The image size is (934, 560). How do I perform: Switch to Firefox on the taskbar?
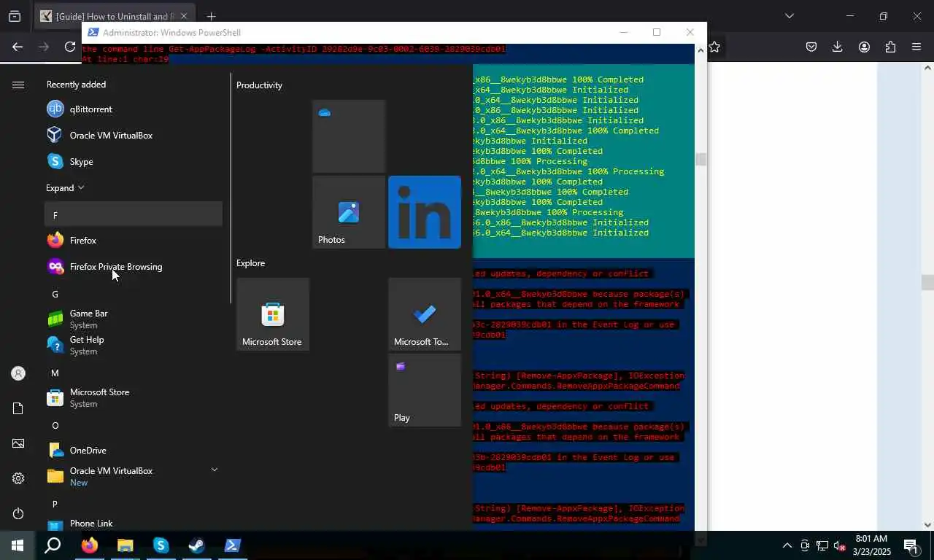pos(90,545)
